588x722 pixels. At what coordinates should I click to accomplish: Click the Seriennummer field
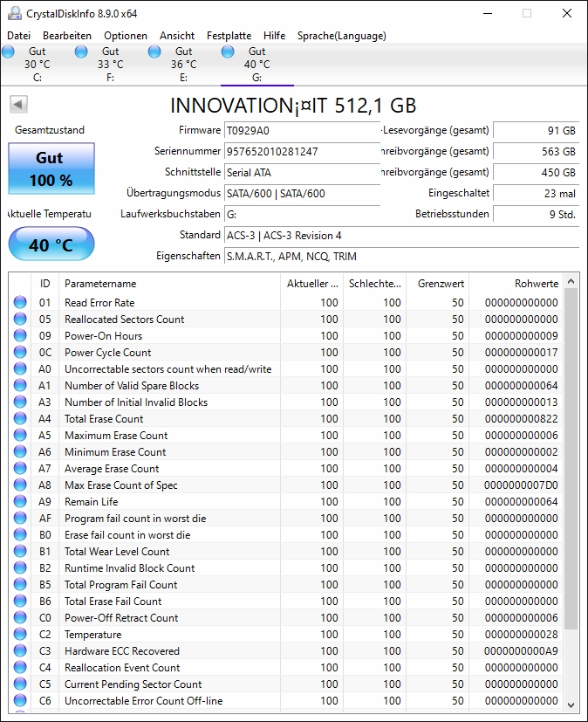[302, 151]
